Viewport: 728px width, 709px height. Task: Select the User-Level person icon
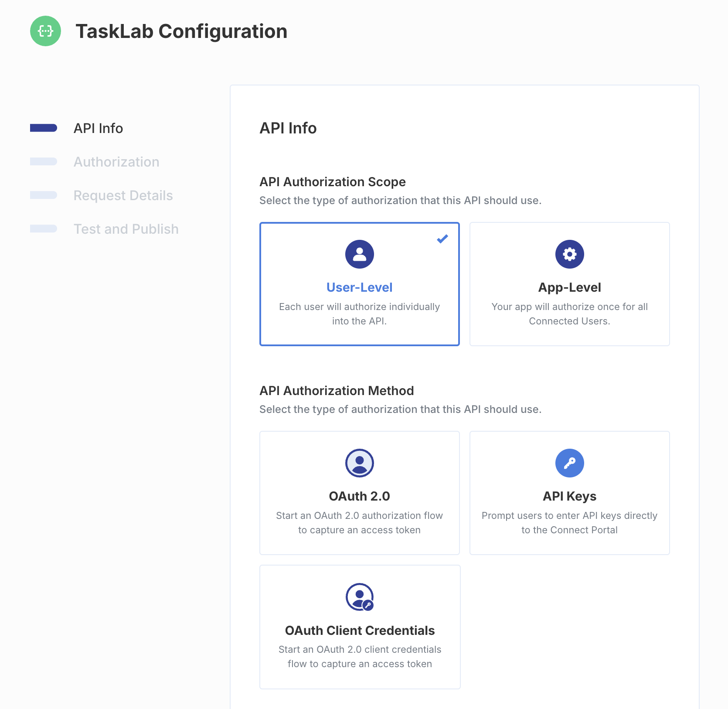359,254
